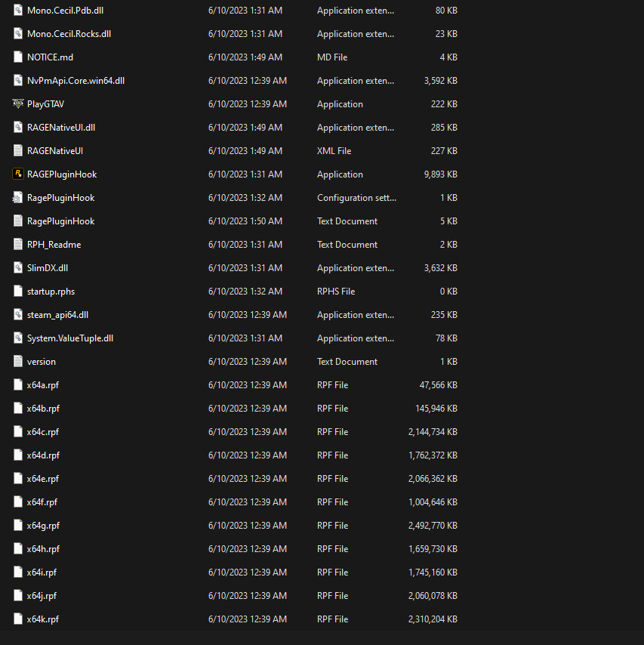Click the 3,632 KB size value
Image resolution: width=644 pixels, height=645 pixels.
point(440,268)
